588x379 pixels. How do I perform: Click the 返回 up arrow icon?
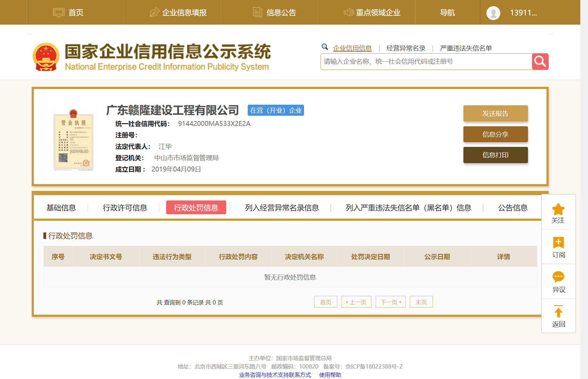[558, 312]
